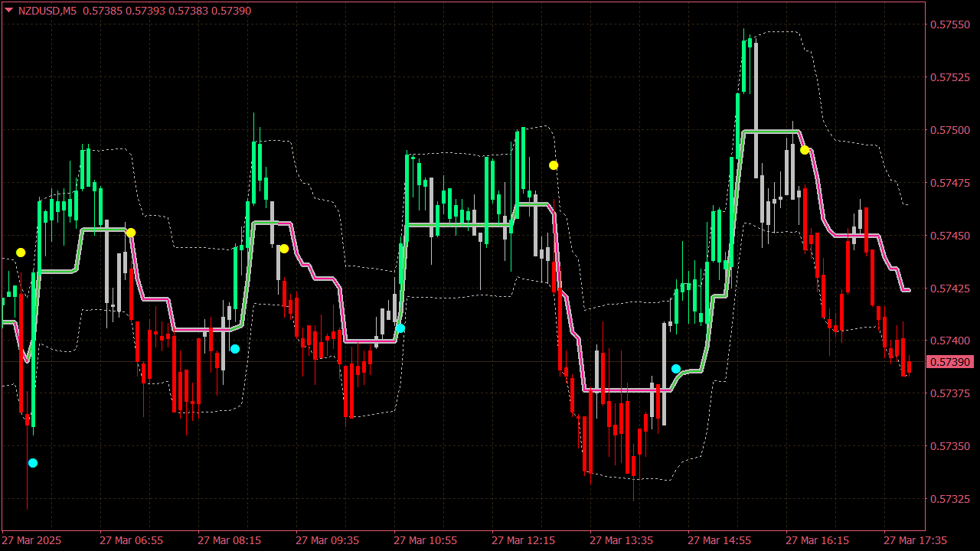Click the leftmost yellow signal dot
Image resolution: width=980 pixels, height=551 pixels.
pos(21,253)
